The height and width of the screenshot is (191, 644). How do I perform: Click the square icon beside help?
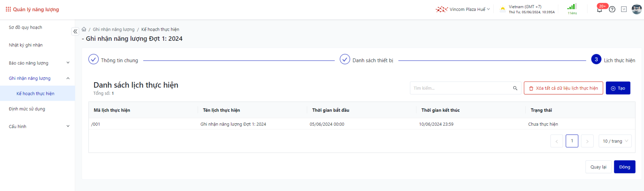624,9
